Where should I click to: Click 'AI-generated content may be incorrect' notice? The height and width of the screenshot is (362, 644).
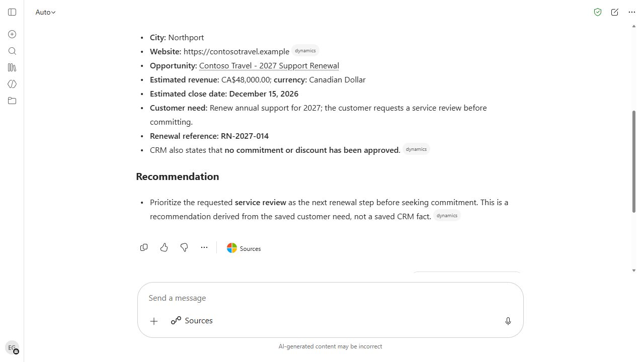pyautogui.click(x=331, y=346)
